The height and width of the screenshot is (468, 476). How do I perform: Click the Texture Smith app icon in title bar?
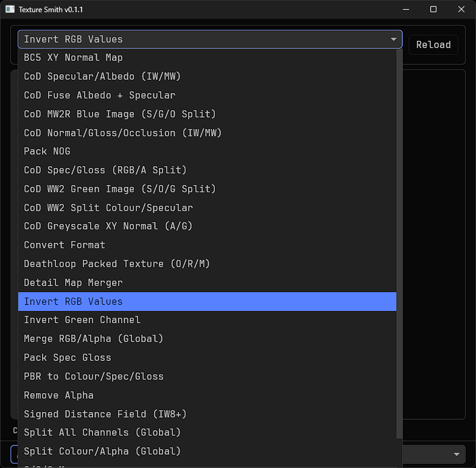10,9
